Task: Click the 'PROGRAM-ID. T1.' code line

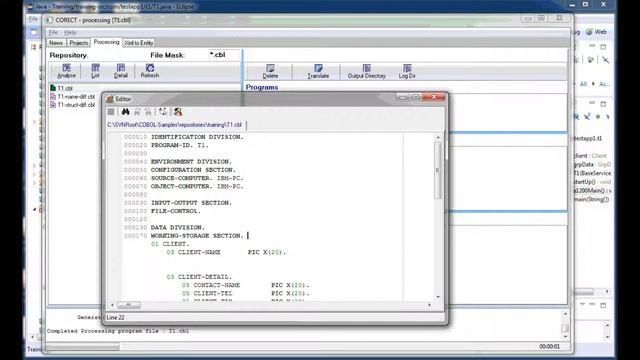Action: [x=180, y=145]
